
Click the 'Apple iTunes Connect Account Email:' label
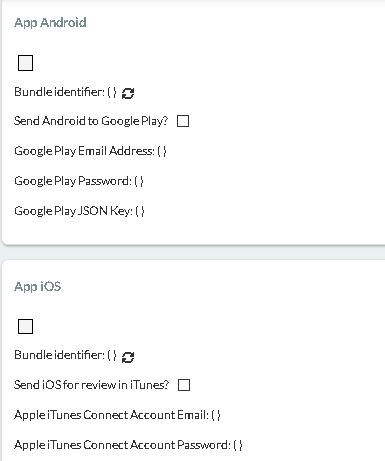click(x=111, y=415)
